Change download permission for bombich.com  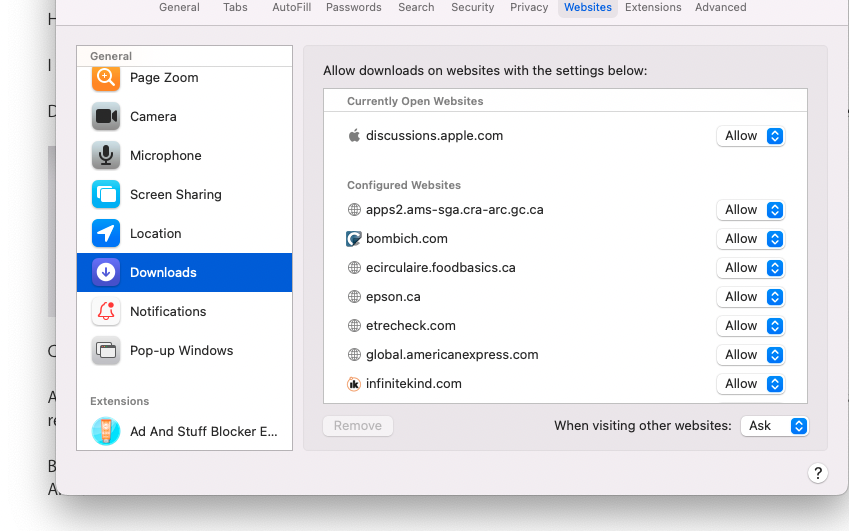pyautogui.click(x=750, y=239)
